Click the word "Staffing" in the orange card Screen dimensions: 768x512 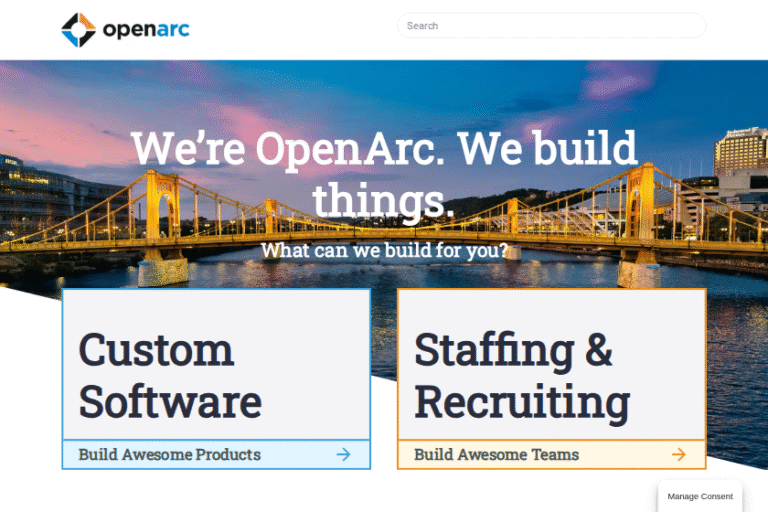point(493,350)
